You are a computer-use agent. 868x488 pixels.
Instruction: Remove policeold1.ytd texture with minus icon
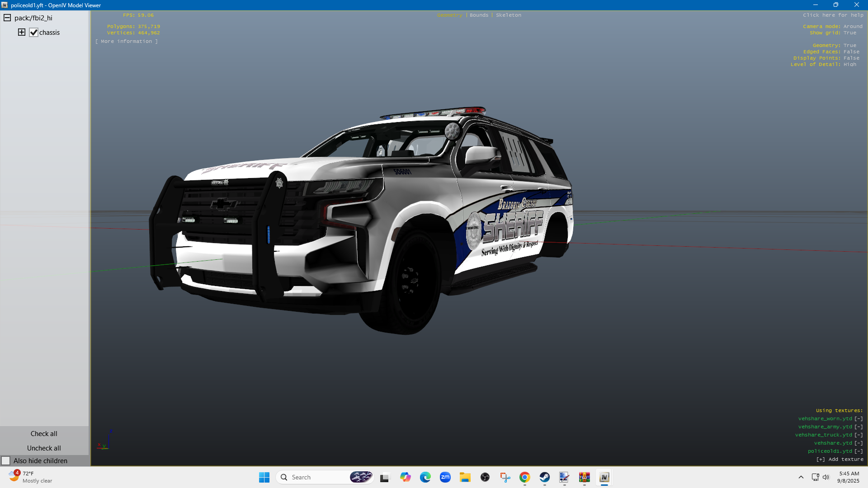pyautogui.click(x=859, y=451)
